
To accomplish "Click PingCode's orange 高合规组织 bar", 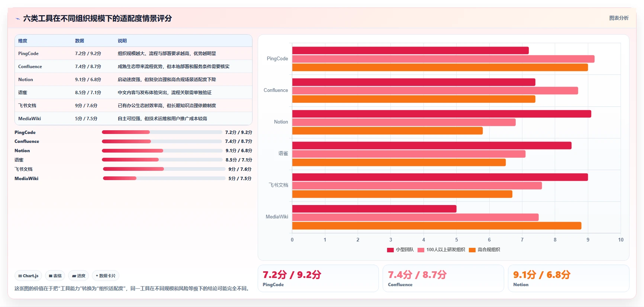I will pos(440,67).
